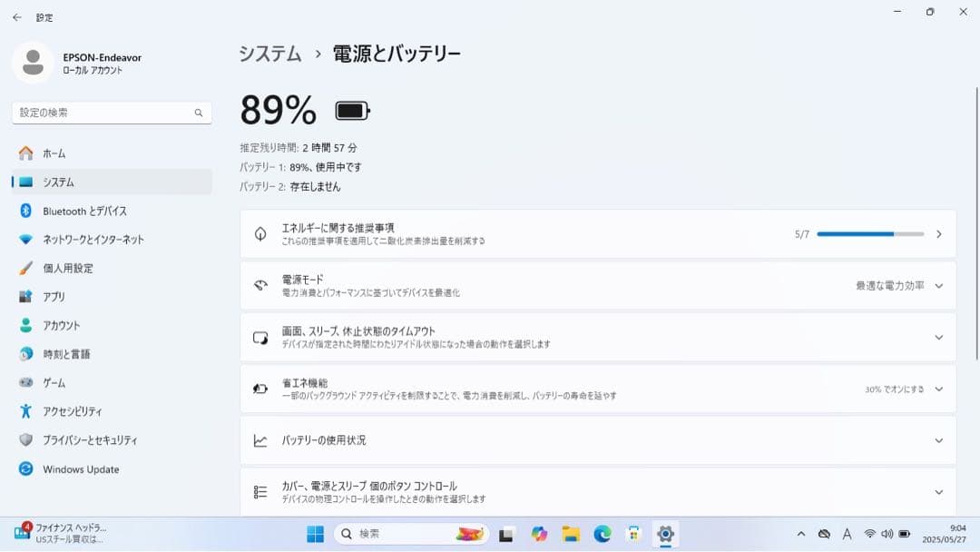Click the volume icon in the system tray
980x552 pixels.
pyautogui.click(x=887, y=533)
